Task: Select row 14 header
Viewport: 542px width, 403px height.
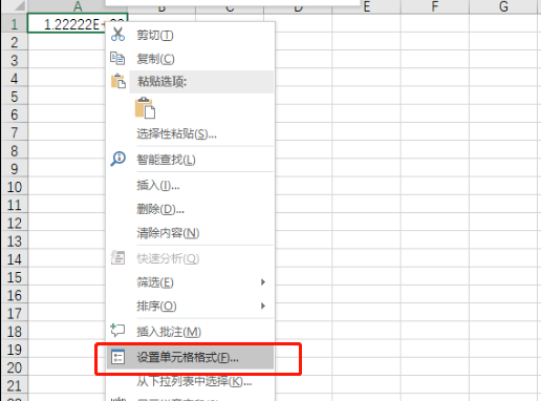Action: click(14, 259)
